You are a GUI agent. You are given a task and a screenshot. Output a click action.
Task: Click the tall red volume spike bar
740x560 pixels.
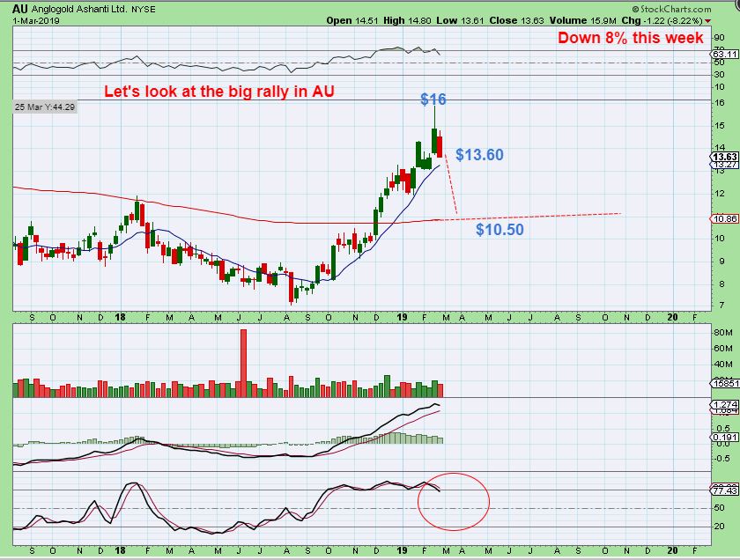pyautogui.click(x=243, y=364)
